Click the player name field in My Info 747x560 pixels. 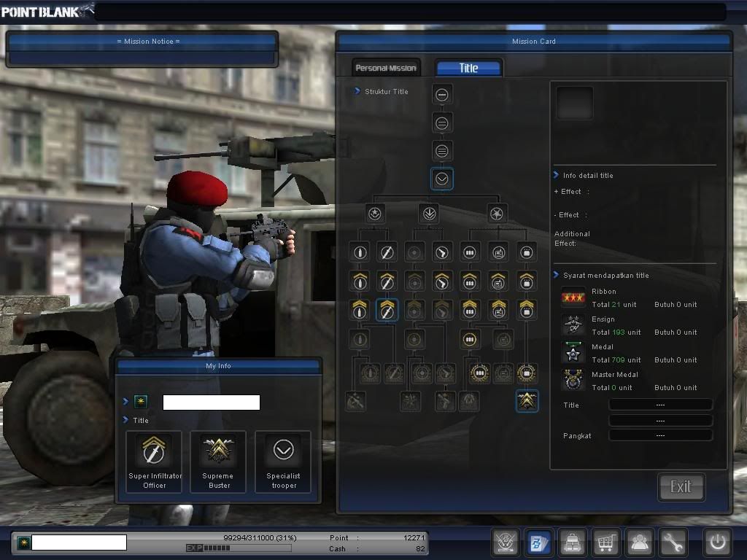point(212,402)
